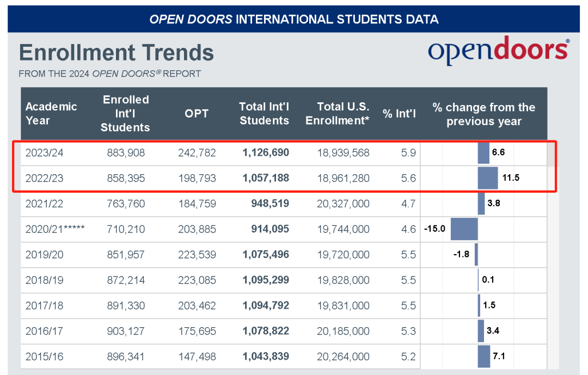The image size is (588, 375).
Task: Select the Academic Year column header
Action: pos(51,113)
